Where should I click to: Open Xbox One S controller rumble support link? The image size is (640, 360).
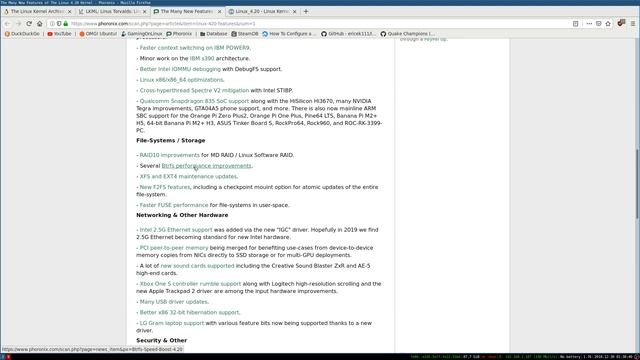pos(190,284)
